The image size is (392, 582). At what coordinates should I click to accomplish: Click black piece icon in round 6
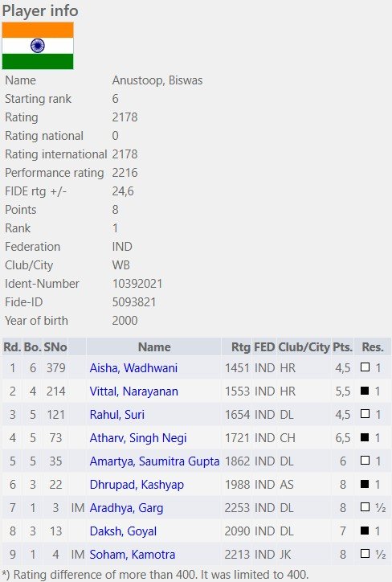tap(365, 484)
